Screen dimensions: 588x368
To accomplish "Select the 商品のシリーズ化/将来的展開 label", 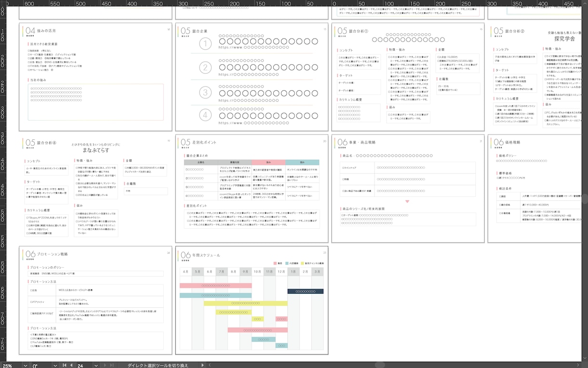I will [363, 209].
